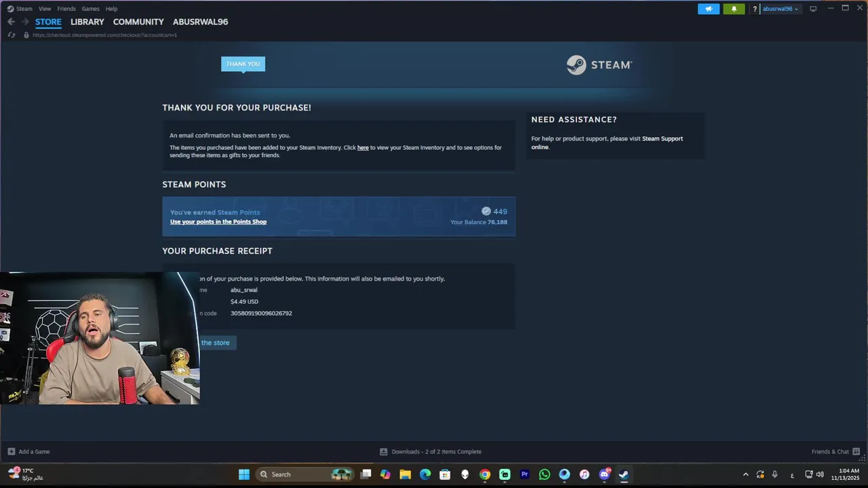Show hidden system tray icons
868x488 pixels.
click(x=746, y=474)
